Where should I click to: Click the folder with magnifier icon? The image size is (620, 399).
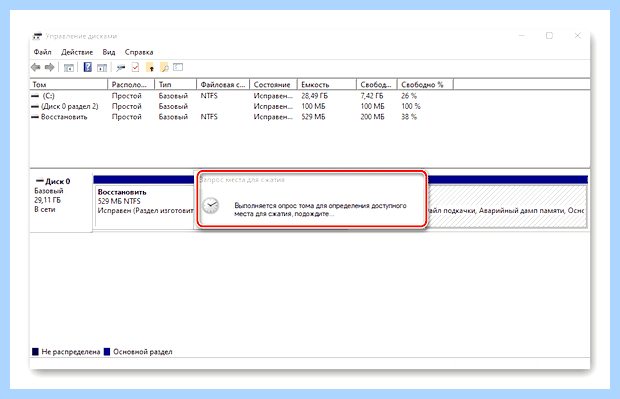pos(164,68)
